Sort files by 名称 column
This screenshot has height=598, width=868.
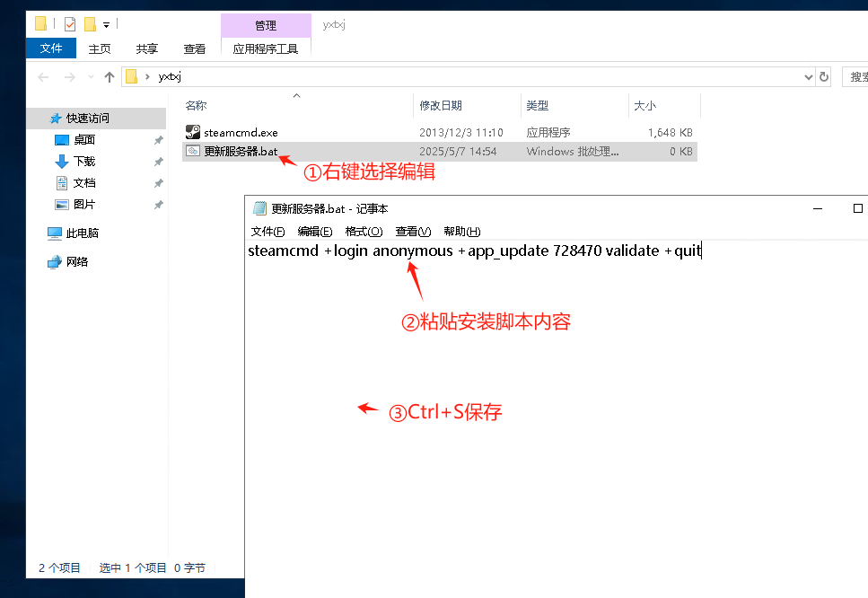coord(196,105)
